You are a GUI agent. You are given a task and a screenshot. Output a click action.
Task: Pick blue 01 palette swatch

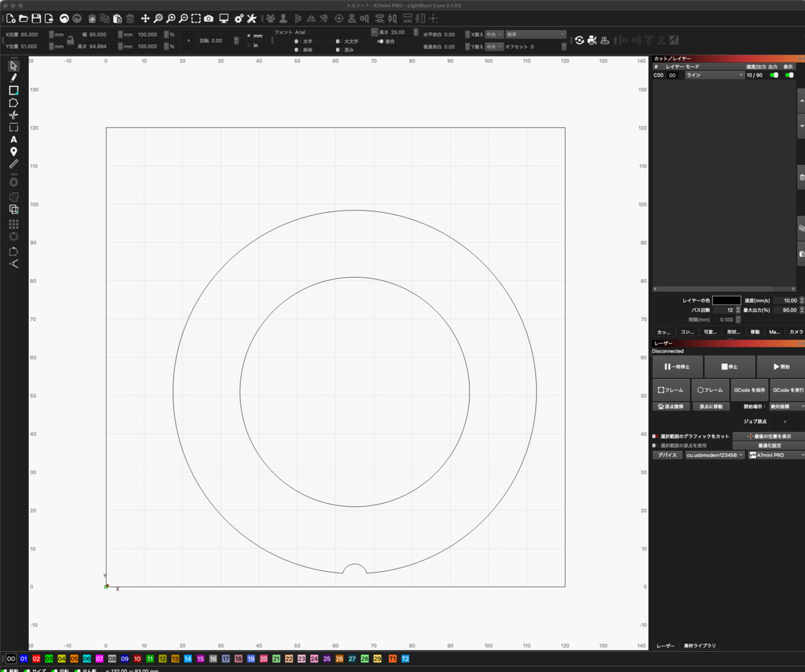pyautogui.click(x=23, y=659)
